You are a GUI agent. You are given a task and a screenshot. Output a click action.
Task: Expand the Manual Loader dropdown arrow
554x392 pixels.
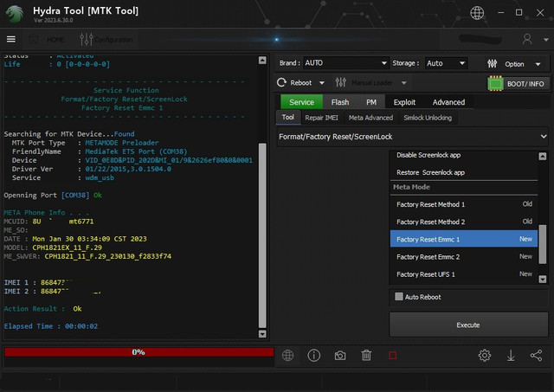point(404,83)
